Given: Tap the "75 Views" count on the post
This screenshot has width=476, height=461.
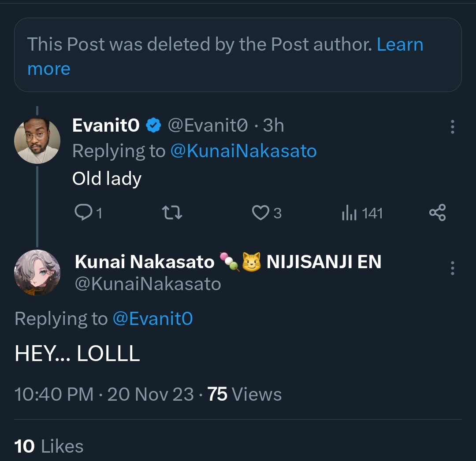Looking at the screenshot, I should [245, 394].
